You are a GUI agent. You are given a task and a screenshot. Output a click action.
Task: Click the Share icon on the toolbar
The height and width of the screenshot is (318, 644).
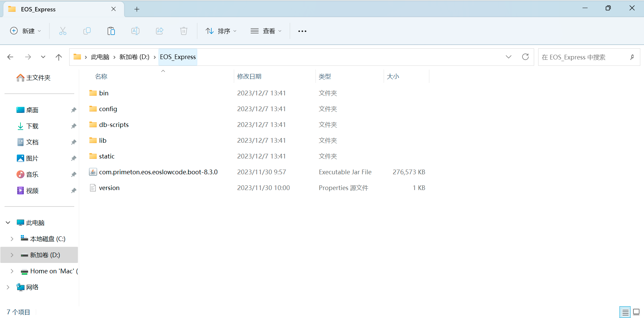point(160,31)
